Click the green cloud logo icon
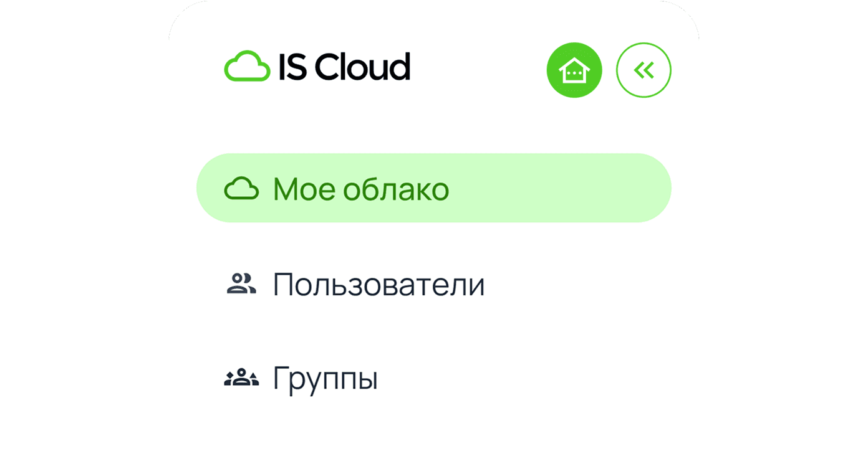This screenshot has height=451, width=868. coord(247,67)
